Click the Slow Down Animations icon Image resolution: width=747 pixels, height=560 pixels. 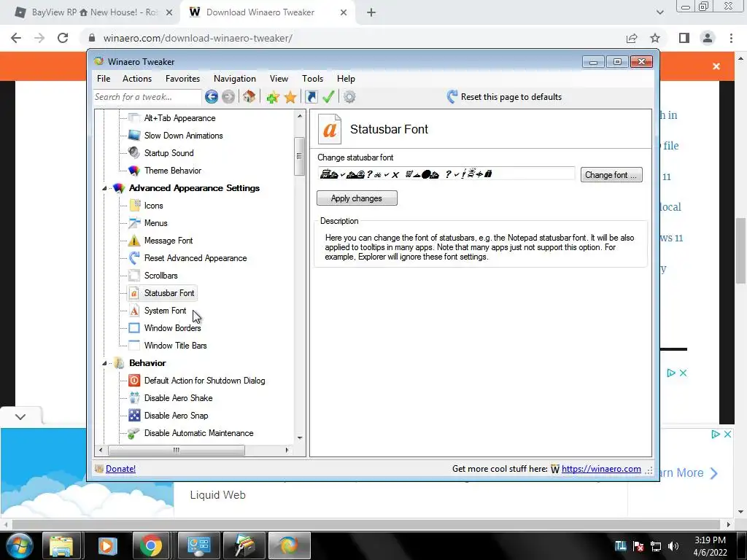(x=134, y=135)
